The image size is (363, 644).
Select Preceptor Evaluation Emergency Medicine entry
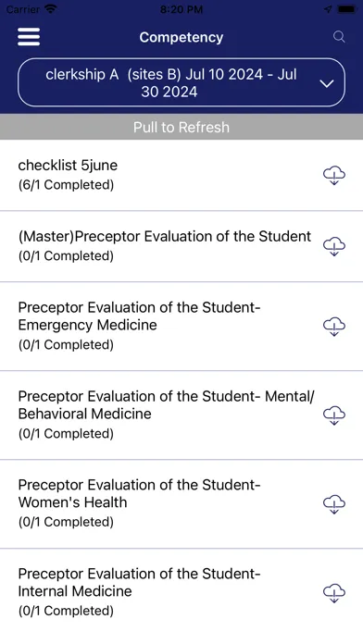[x=181, y=327]
